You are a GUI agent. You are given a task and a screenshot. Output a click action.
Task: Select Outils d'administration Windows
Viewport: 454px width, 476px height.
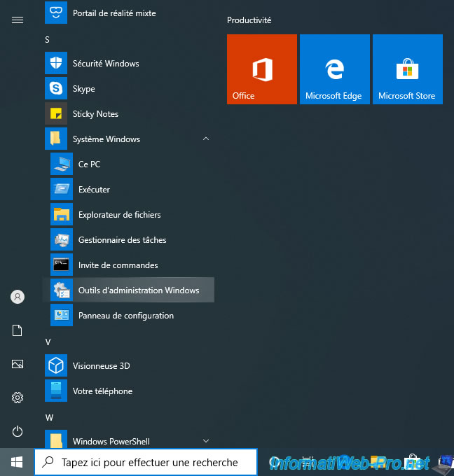(138, 290)
